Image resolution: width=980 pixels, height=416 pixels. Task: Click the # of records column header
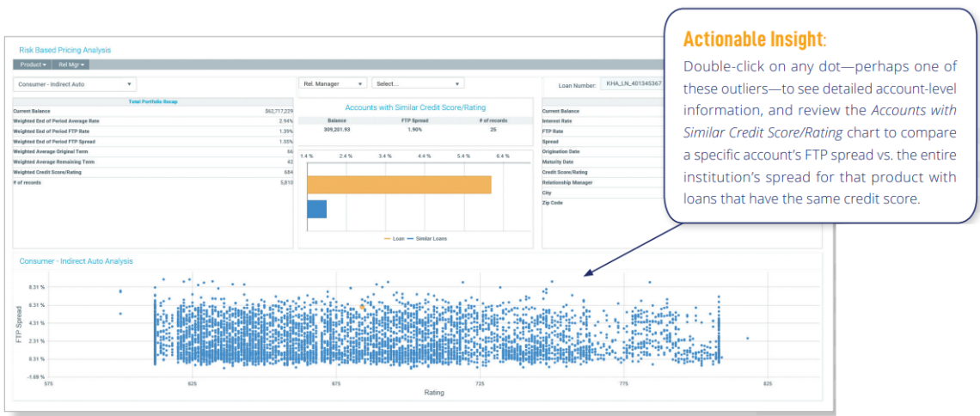click(492, 120)
